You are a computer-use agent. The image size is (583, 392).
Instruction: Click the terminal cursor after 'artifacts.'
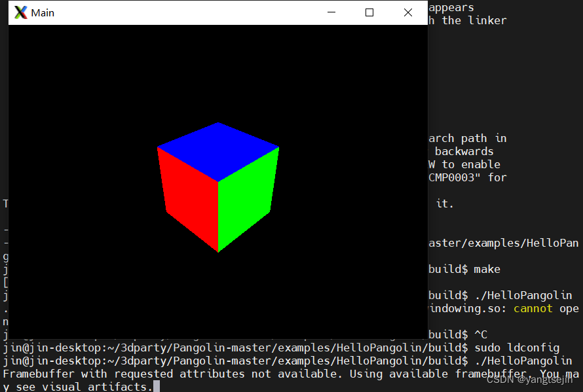(157, 386)
